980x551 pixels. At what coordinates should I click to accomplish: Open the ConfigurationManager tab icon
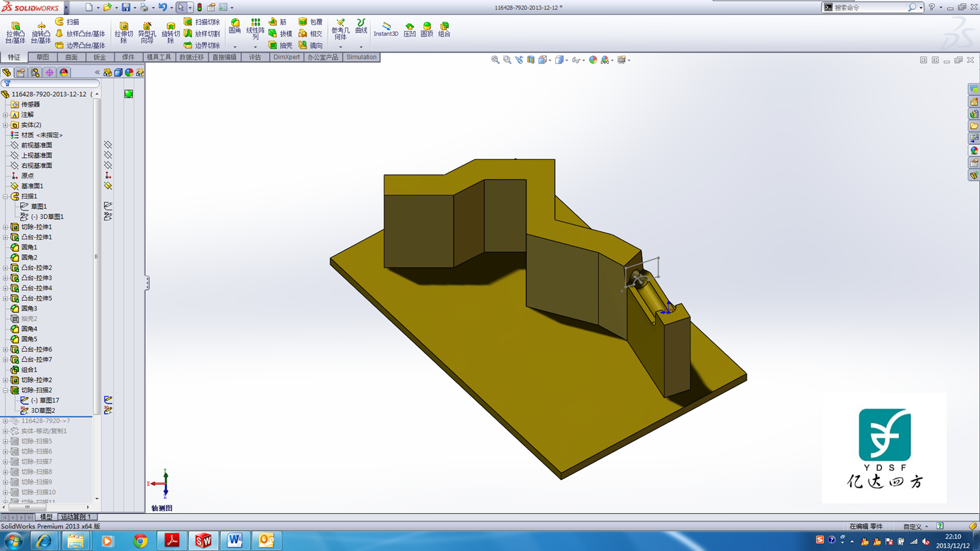[x=35, y=73]
